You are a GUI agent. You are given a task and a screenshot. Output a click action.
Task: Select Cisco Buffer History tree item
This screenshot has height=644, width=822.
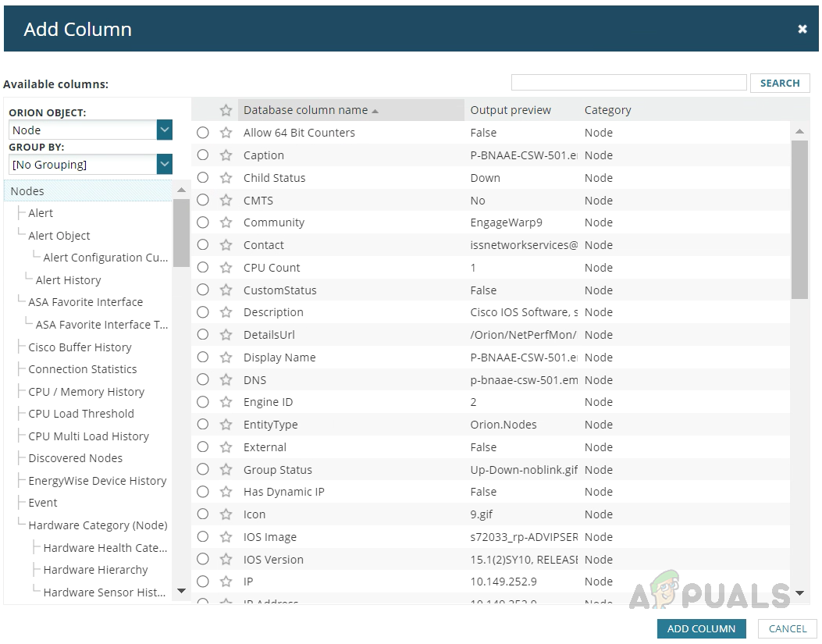(80, 347)
